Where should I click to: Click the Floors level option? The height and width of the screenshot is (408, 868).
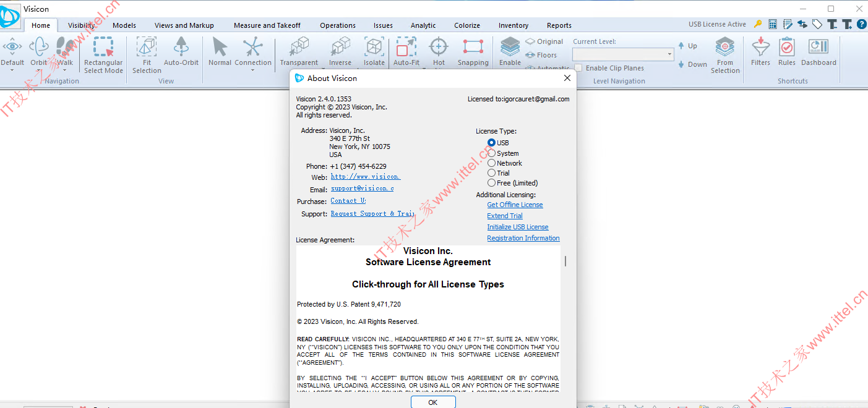click(x=541, y=55)
